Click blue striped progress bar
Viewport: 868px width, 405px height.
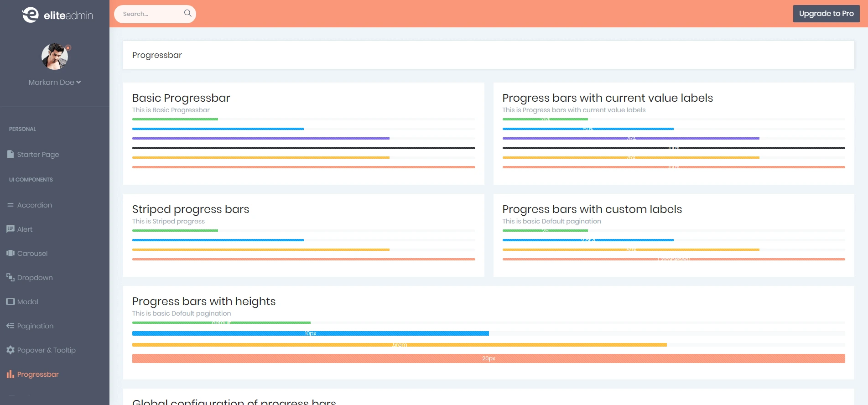click(218, 240)
